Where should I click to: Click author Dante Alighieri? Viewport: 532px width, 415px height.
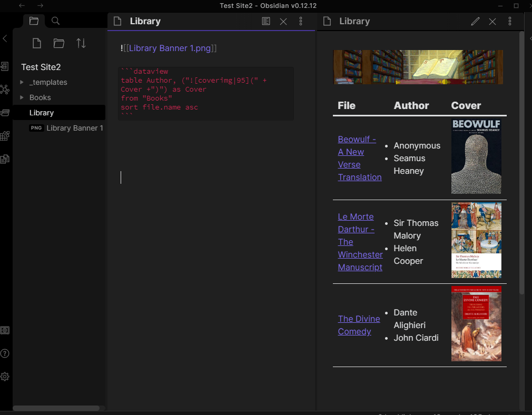pyautogui.click(x=409, y=319)
